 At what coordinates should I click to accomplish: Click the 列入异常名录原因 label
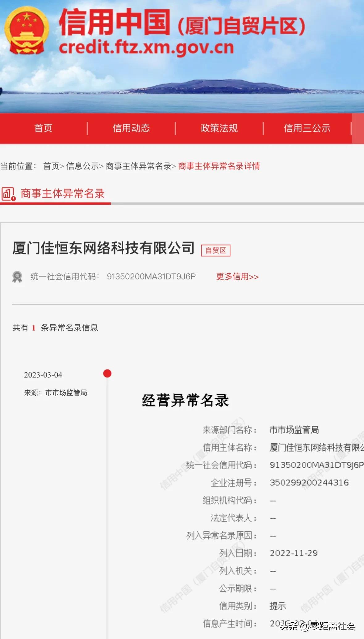[222, 535]
